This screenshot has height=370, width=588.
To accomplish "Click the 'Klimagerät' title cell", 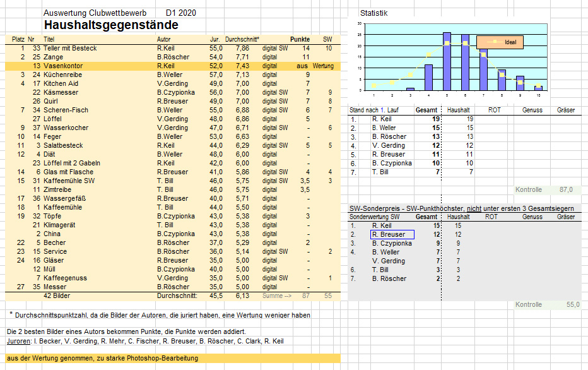I will pos(59,225).
